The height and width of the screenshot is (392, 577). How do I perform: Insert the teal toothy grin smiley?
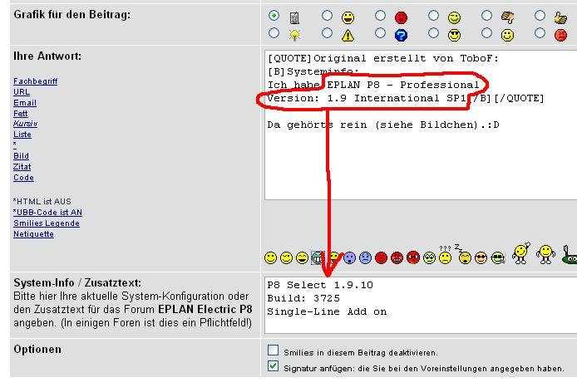318,257
